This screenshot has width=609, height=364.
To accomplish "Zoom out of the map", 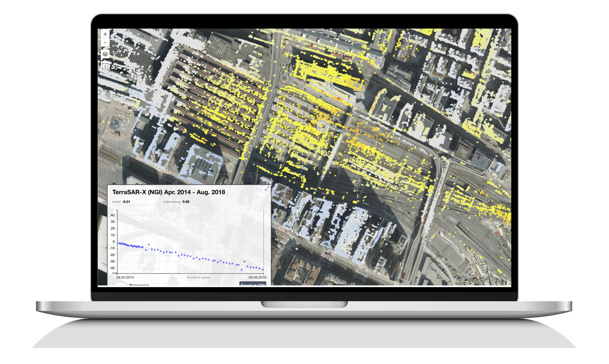I will 105,43.
